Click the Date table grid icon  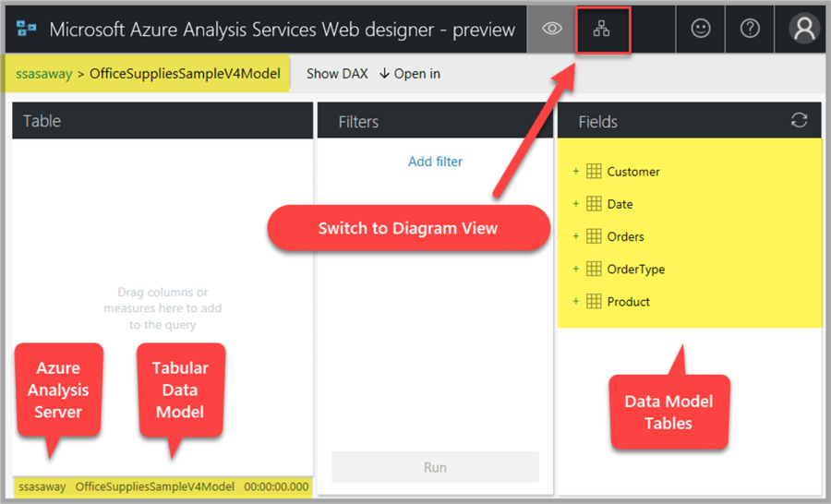click(594, 203)
